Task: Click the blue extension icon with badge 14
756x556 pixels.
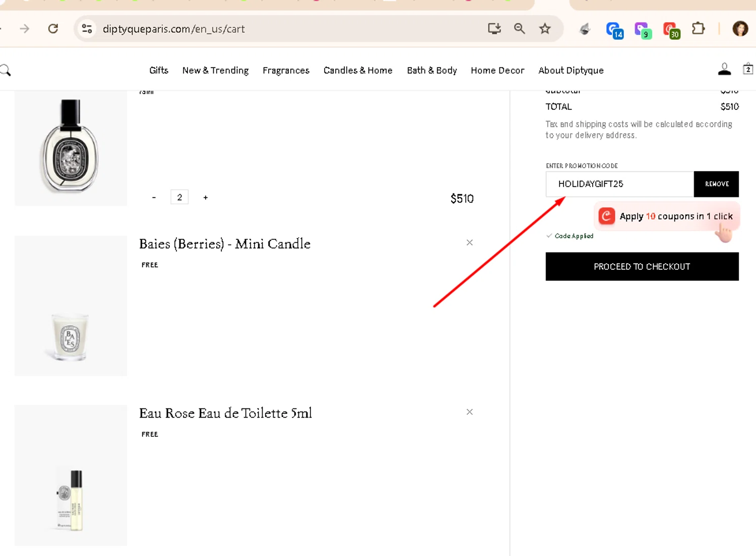Action: (615, 30)
